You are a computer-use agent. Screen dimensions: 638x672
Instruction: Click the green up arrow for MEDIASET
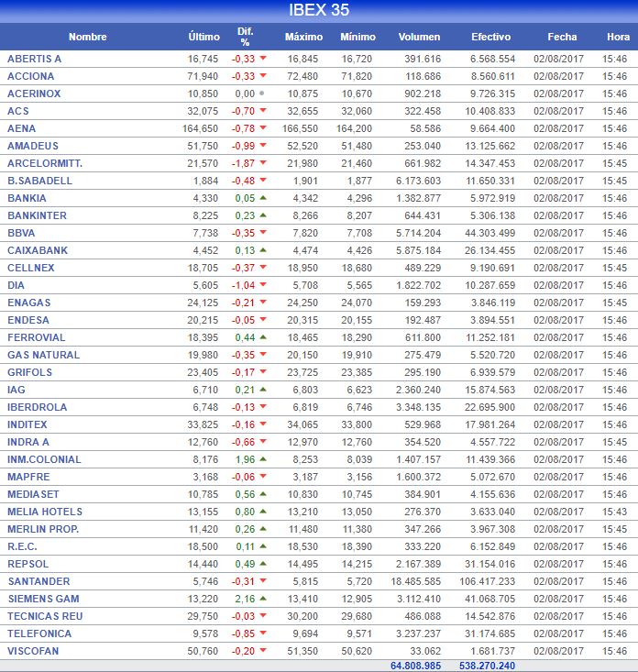[x=263, y=494]
